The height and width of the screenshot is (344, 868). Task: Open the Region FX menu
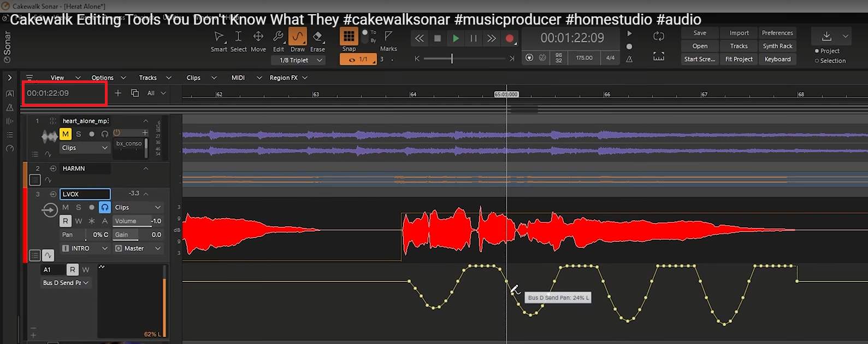click(x=288, y=78)
